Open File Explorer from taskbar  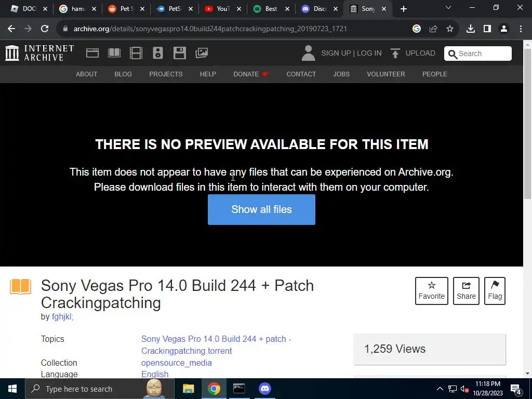[188, 389]
